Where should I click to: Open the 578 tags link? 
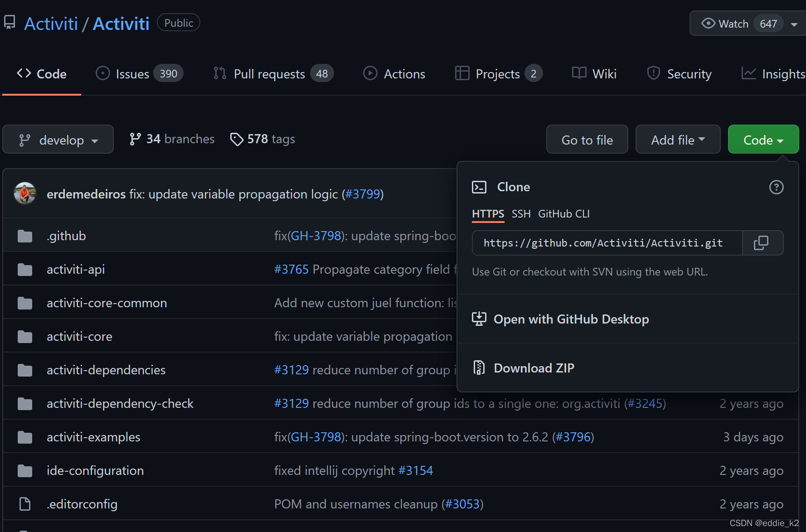(x=262, y=139)
